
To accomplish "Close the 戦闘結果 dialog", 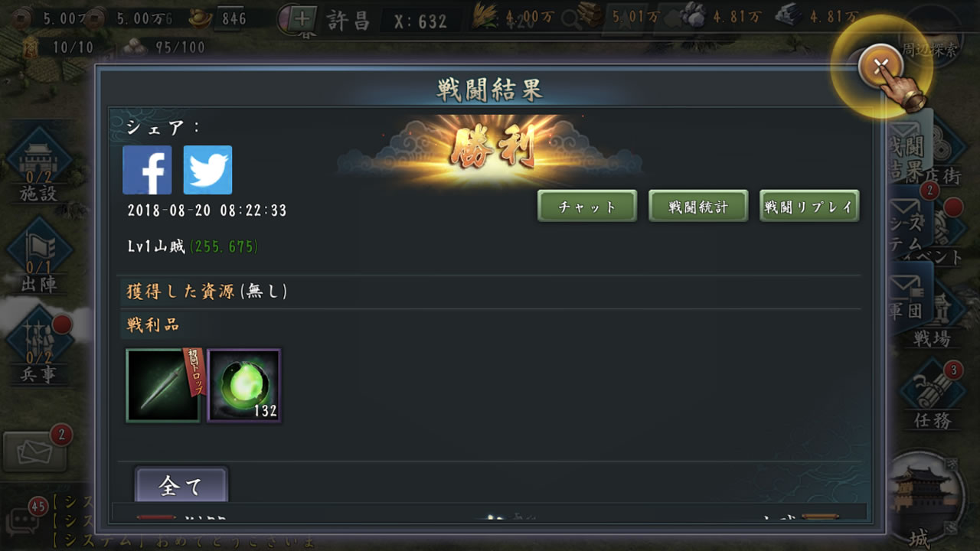I will point(881,67).
